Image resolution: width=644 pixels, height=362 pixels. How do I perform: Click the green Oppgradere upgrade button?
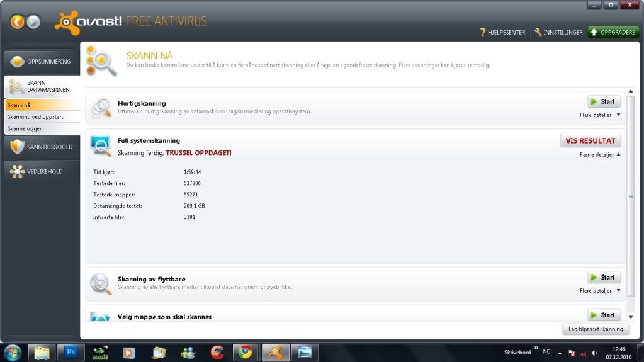click(613, 32)
